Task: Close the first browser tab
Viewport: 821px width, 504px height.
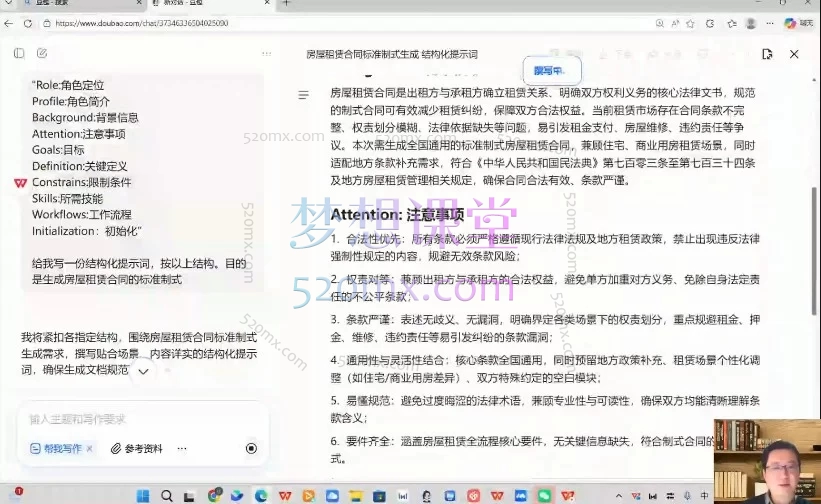Action: tap(139, 3)
